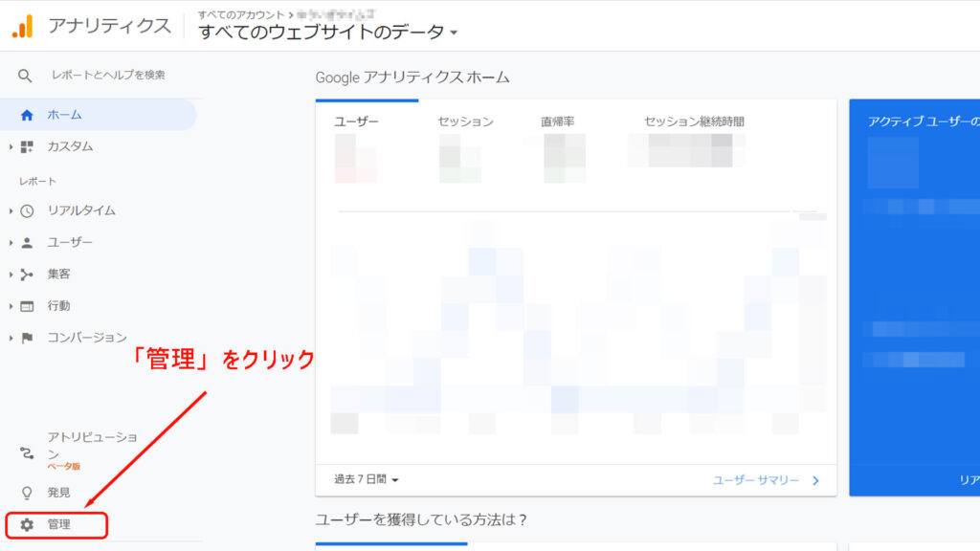Click the レポート section label
Image resolution: width=980 pixels, height=551 pixels.
tap(37, 181)
